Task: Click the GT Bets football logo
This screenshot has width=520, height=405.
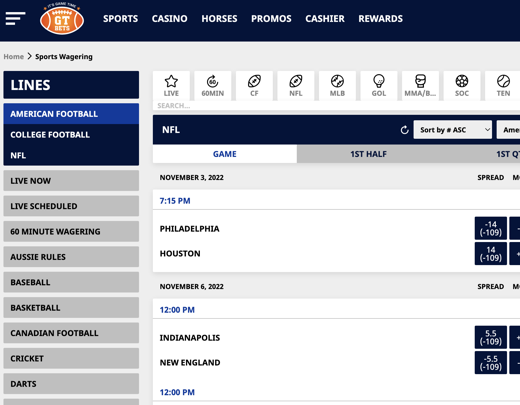Action: (62, 19)
